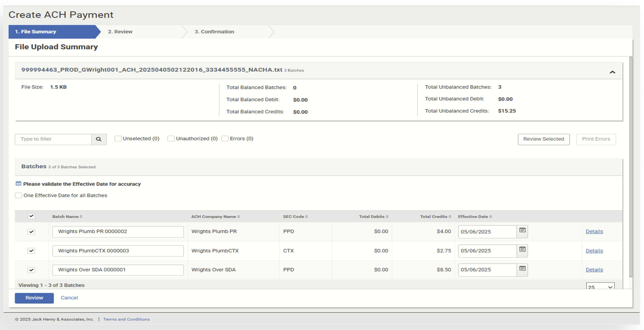Click the Type to filter input field
The image size is (644, 330).
tap(53, 139)
